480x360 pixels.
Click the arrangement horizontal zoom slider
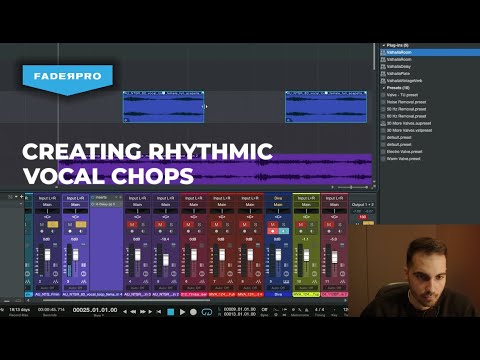[351, 187]
